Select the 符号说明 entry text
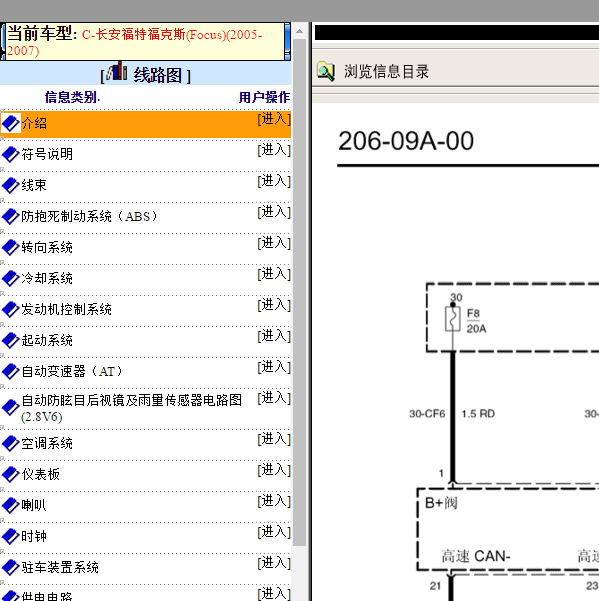This screenshot has width=599, height=601. pyautogui.click(x=47, y=154)
